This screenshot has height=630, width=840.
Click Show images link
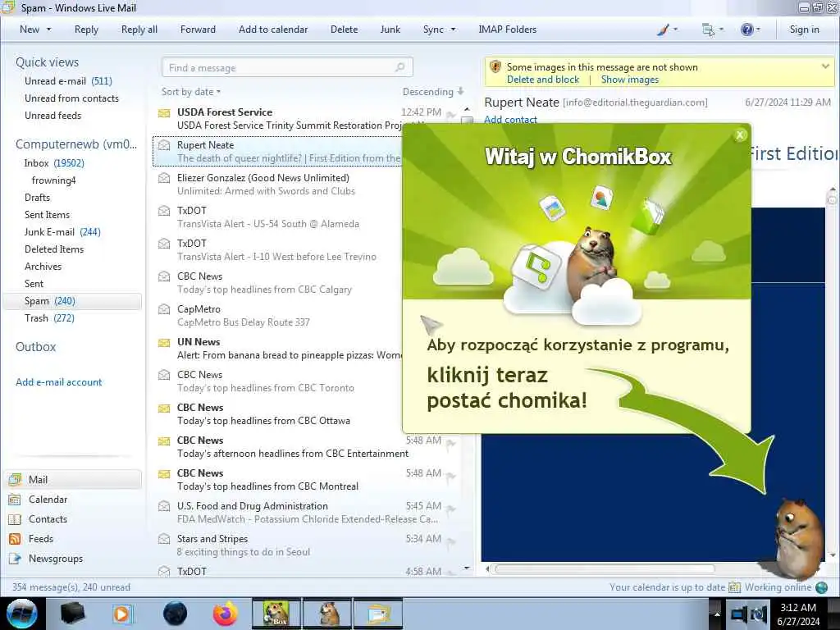pyautogui.click(x=629, y=80)
